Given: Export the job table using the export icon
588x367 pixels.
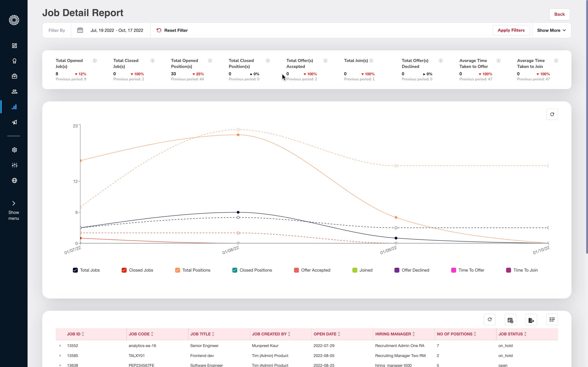Looking at the screenshot, I should tap(531, 319).
